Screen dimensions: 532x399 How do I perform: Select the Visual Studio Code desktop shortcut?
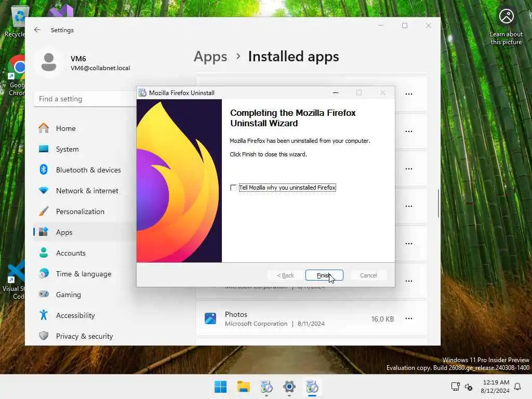14,280
